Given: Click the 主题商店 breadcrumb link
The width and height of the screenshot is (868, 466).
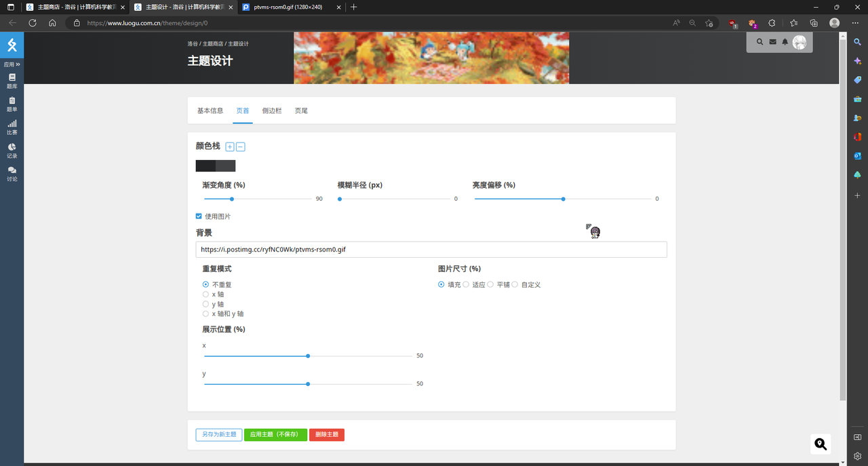Looking at the screenshot, I should pos(213,43).
